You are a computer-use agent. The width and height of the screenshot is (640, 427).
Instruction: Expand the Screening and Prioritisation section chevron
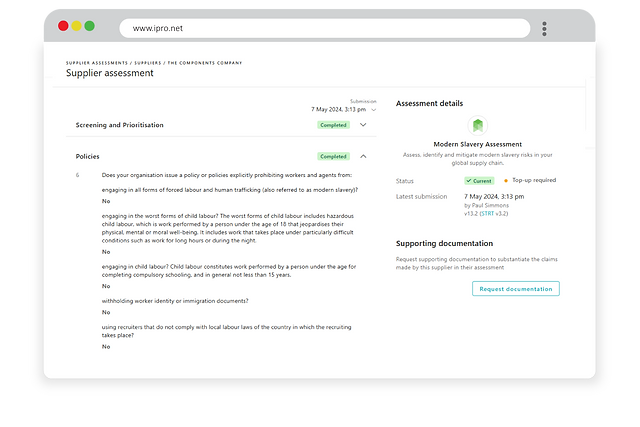pyautogui.click(x=363, y=125)
